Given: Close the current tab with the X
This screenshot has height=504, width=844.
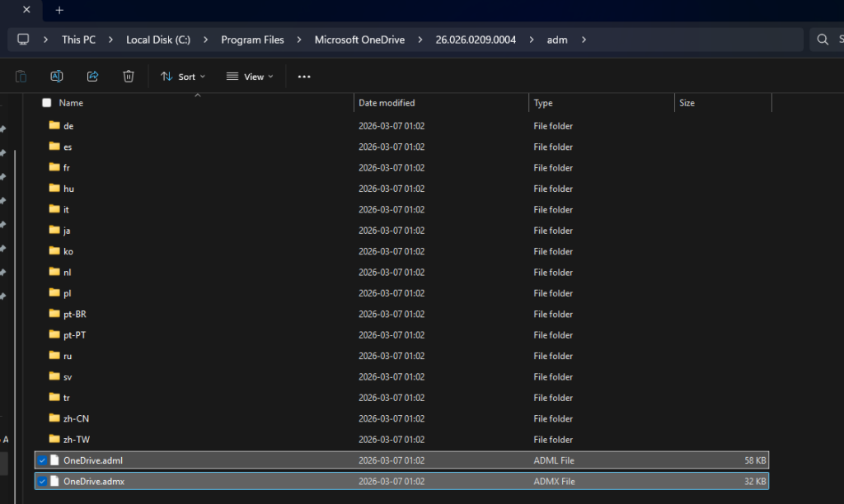Looking at the screenshot, I should (27, 11).
